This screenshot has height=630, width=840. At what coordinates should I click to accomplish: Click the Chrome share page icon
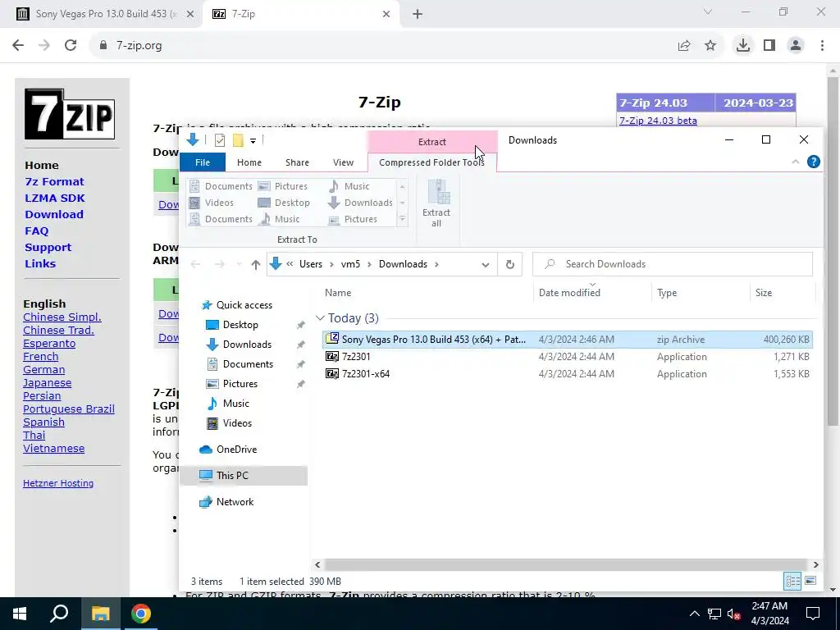click(x=684, y=46)
